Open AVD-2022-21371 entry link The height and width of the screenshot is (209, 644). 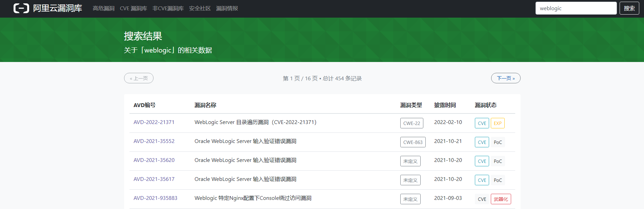154,122
